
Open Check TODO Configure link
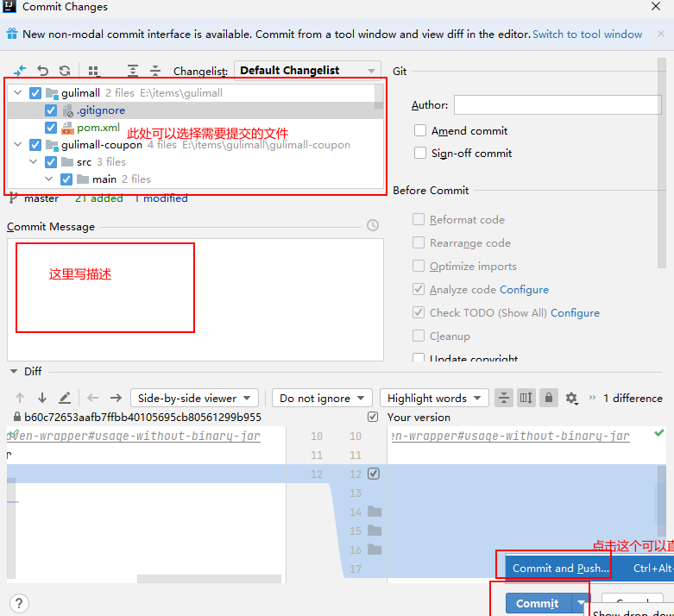click(575, 312)
